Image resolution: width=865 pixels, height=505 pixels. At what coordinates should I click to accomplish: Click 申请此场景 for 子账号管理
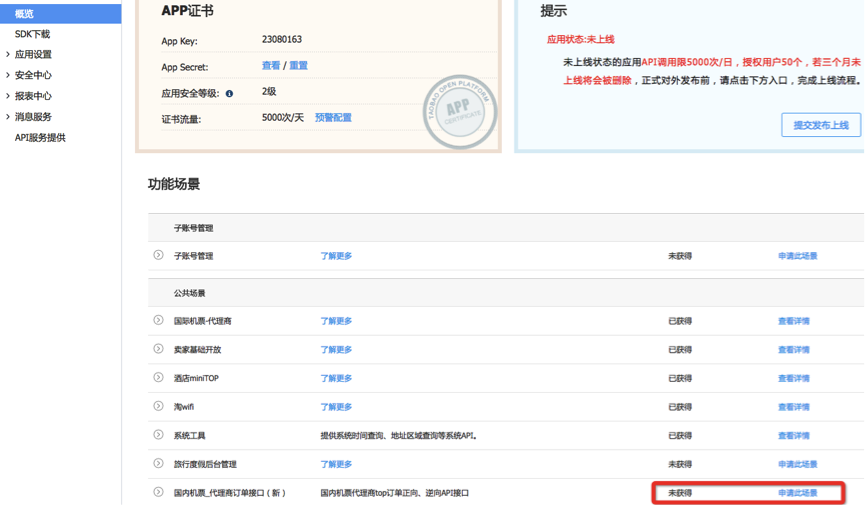click(798, 256)
